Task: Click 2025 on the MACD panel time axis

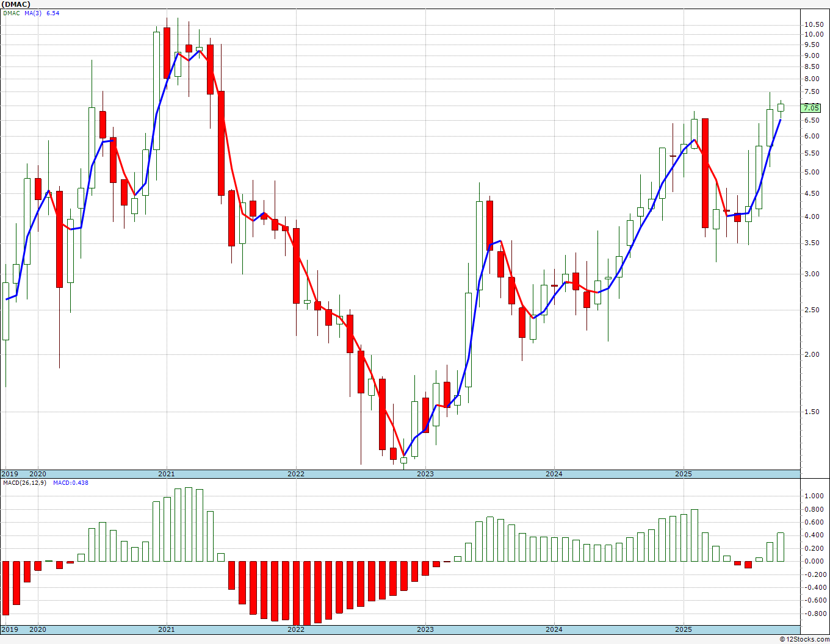Action: point(684,630)
